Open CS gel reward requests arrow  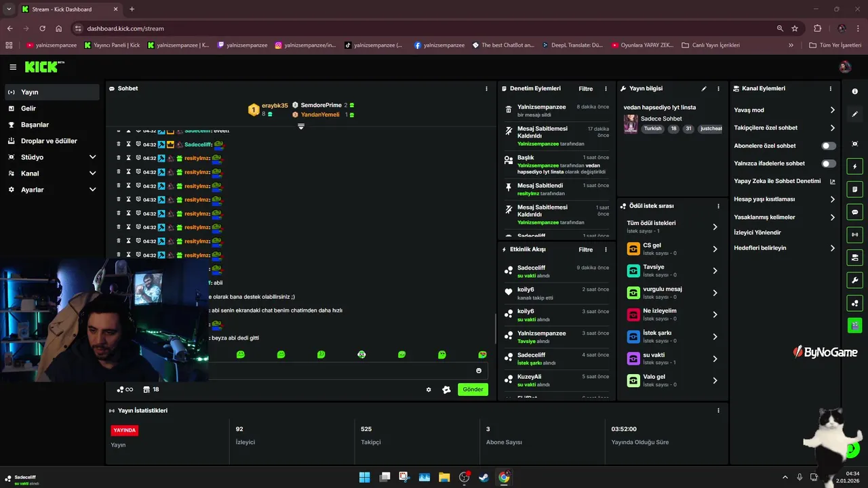[x=715, y=249]
